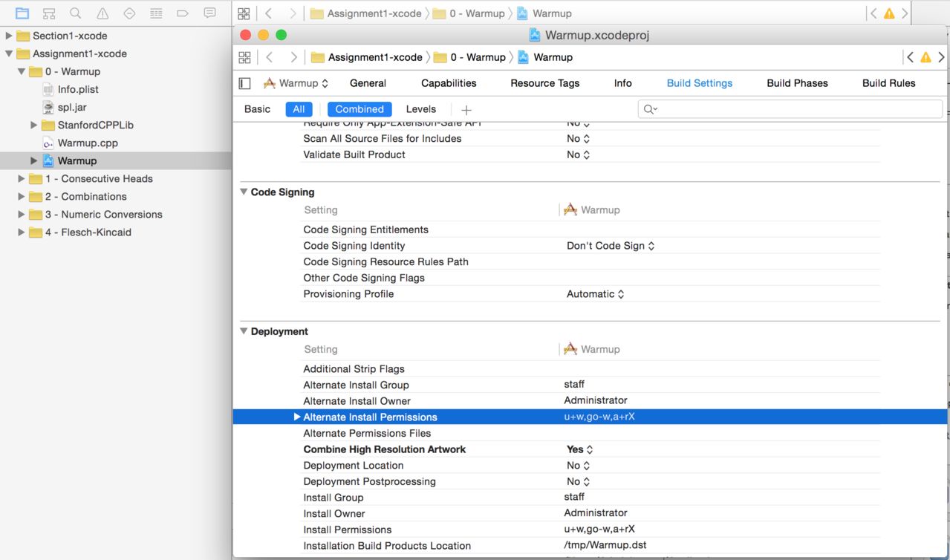The width and height of the screenshot is (950, 560).
Task: Select spl.jar file in navigator
Action: 72,107
